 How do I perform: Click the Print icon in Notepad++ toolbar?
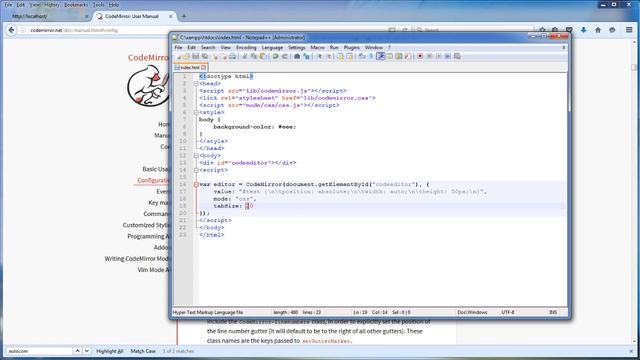[x=232, y=56]
